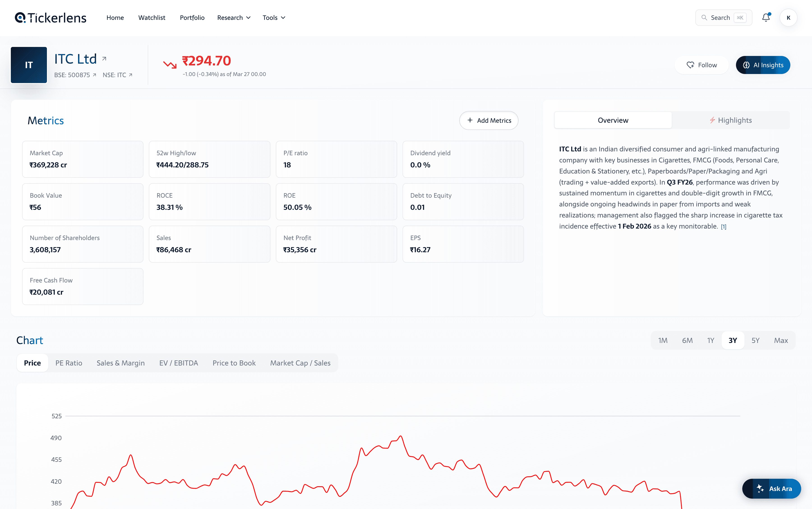Expand the Tools dropdown menu
Image resolution: width=812 pixels, height=509 pixels.
point(274,18)
